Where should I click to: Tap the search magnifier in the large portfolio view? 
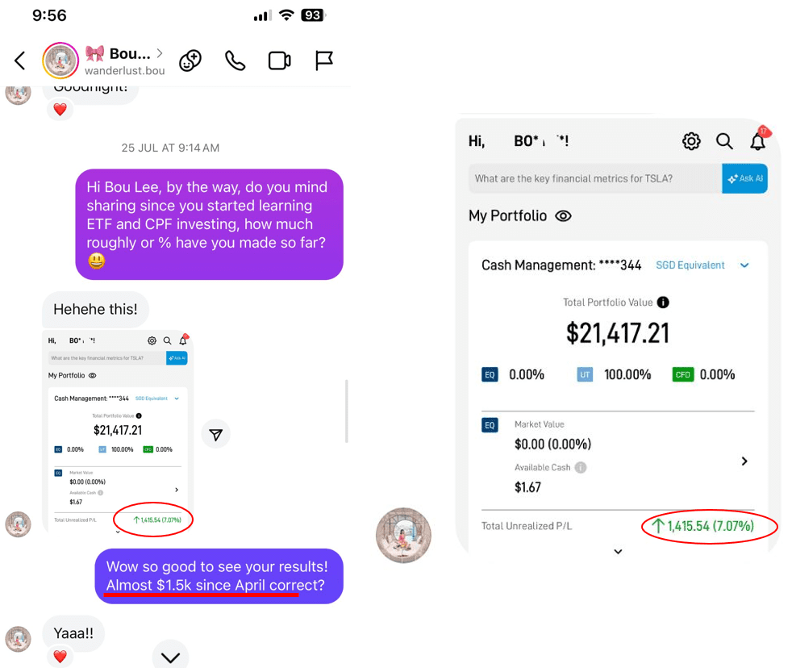coord(724,141)
